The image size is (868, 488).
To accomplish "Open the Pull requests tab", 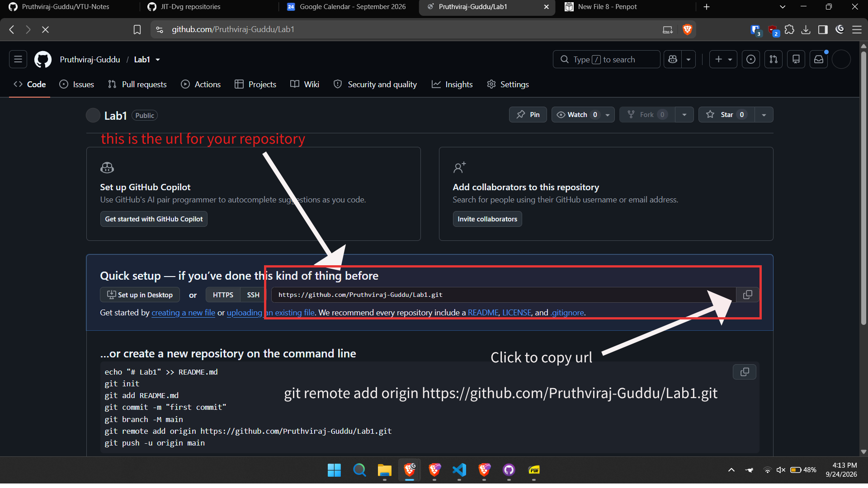I will point(137,84).
